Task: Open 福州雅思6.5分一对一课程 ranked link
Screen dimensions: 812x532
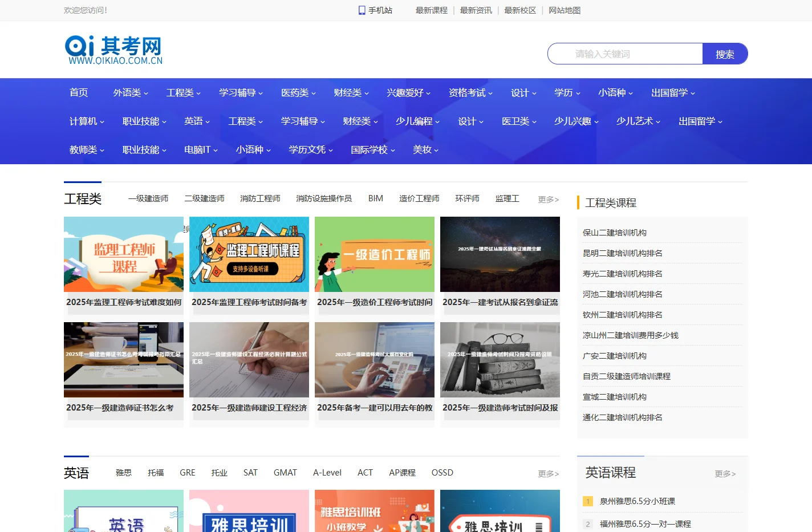Action: [645, 524]
